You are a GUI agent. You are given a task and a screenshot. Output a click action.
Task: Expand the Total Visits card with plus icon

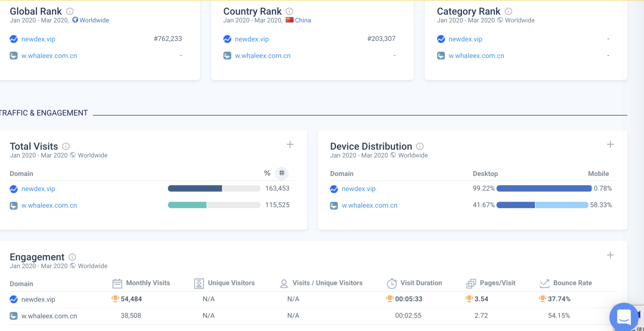[290, 144]
